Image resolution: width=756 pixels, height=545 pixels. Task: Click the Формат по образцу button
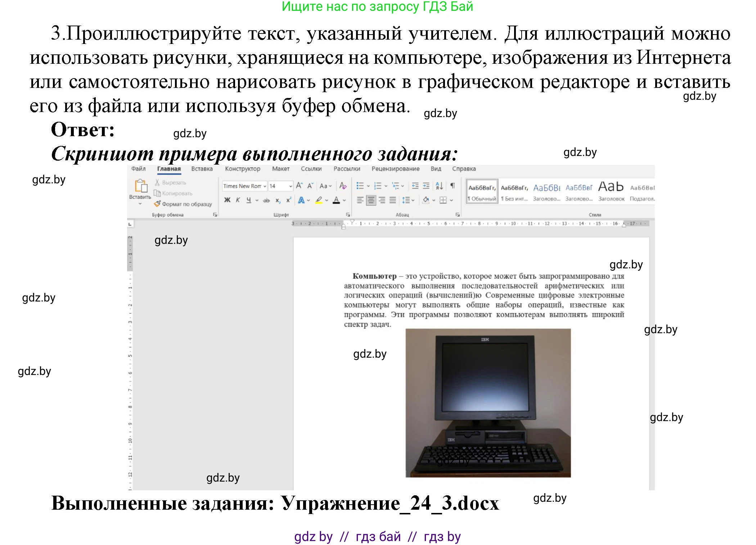(184, 204)
